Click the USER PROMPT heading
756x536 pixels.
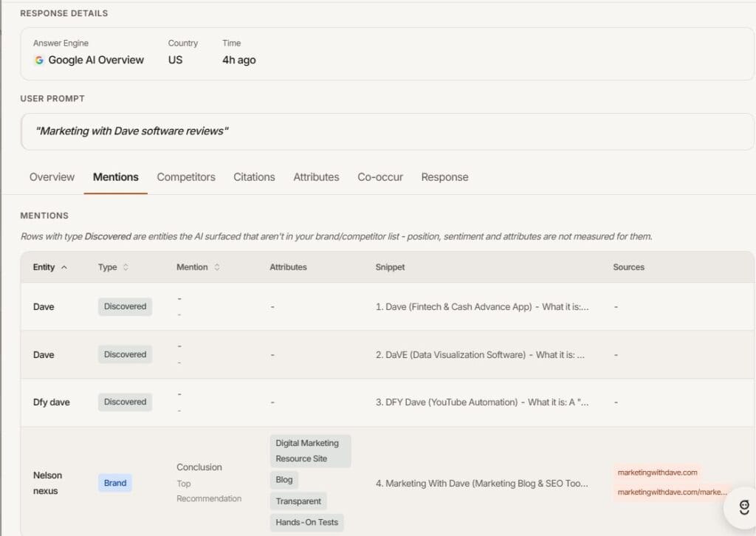click(52, 99)
